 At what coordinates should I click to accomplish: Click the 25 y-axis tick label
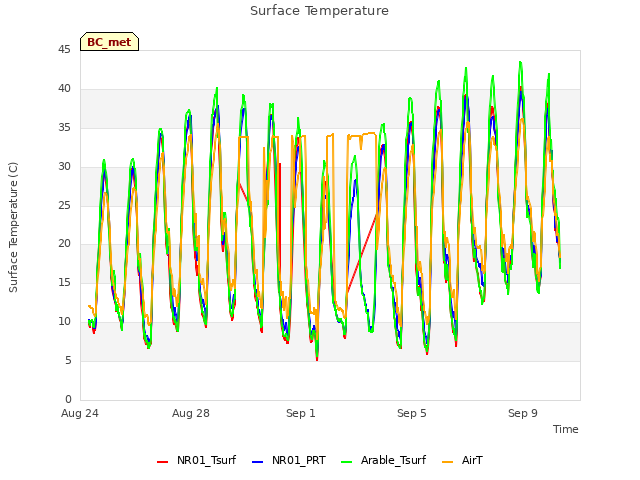(x=64, y=205)
